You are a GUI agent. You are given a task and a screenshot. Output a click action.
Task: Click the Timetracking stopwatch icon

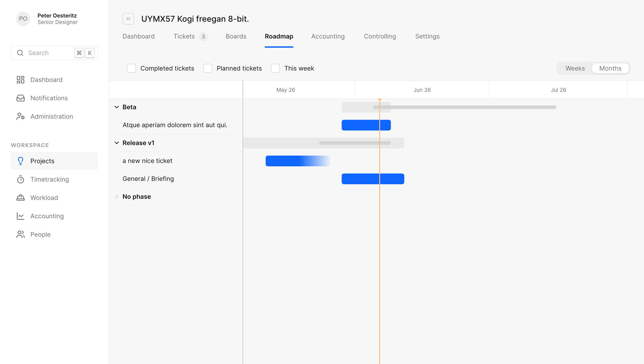21,179
